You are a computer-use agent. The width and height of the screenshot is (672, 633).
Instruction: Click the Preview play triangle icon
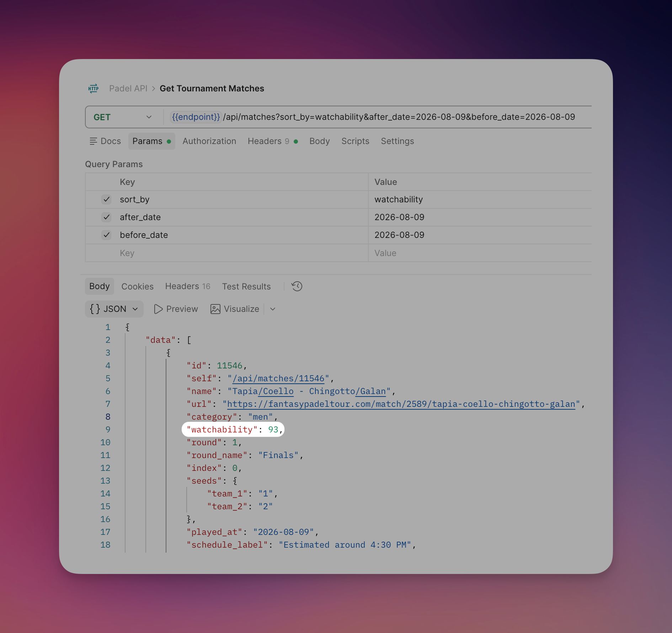point(158,309)
